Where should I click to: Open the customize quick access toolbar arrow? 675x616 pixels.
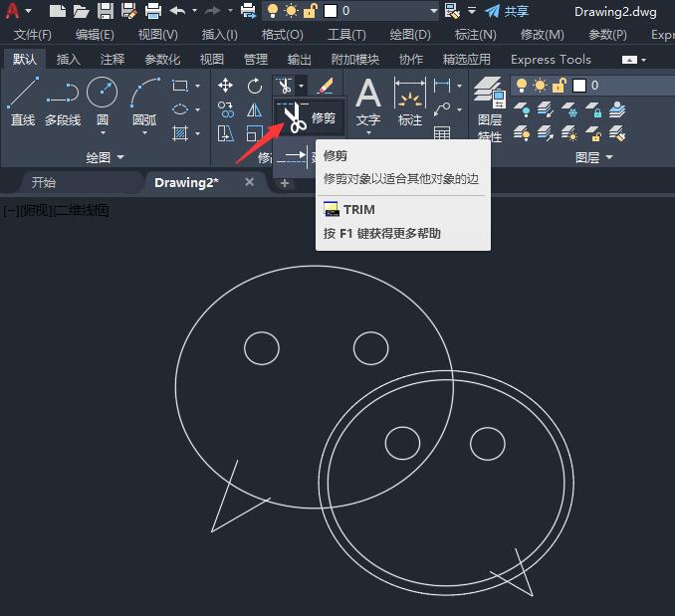[472, 11]
